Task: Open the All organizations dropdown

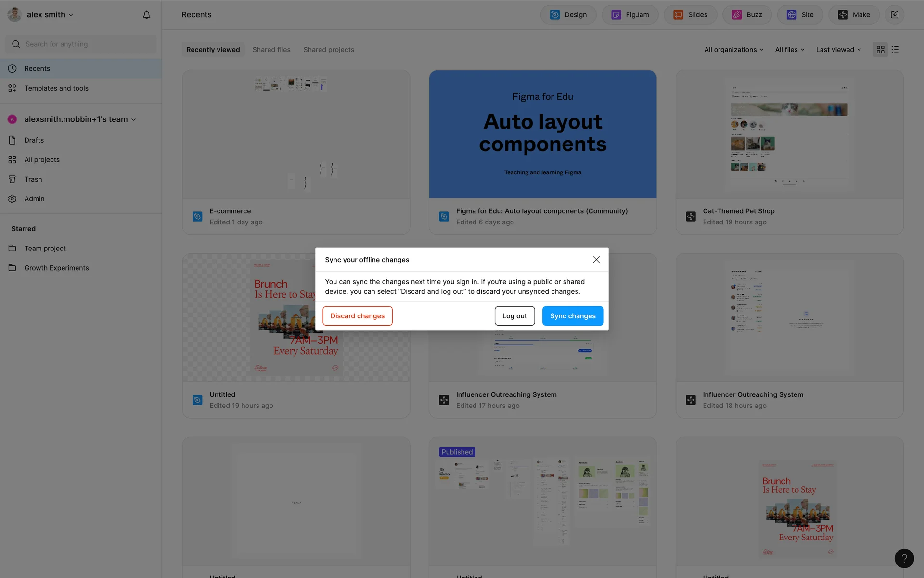Action: (733, 50)
